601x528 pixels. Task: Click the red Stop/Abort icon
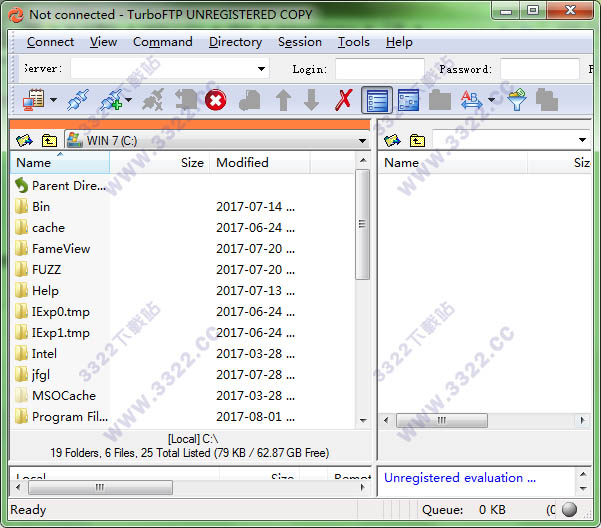coord(216,100)
